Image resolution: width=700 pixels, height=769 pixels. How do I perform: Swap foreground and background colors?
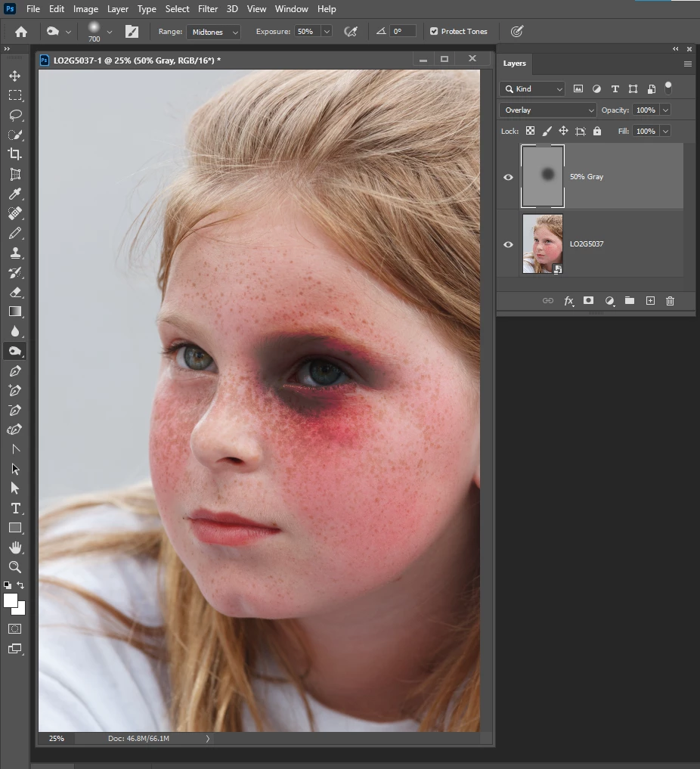coord(20,585)
